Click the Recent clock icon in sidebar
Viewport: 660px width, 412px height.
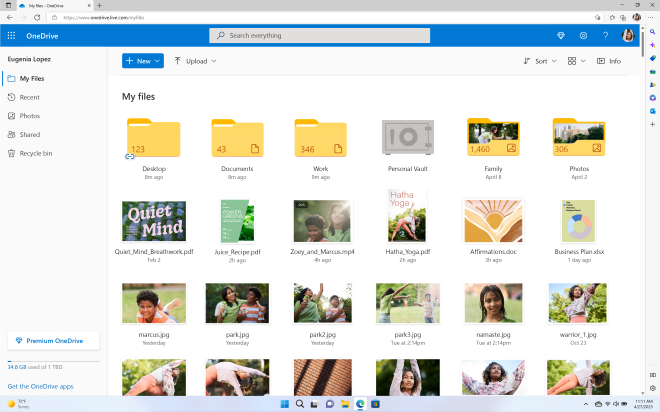(x=11, y=97)
